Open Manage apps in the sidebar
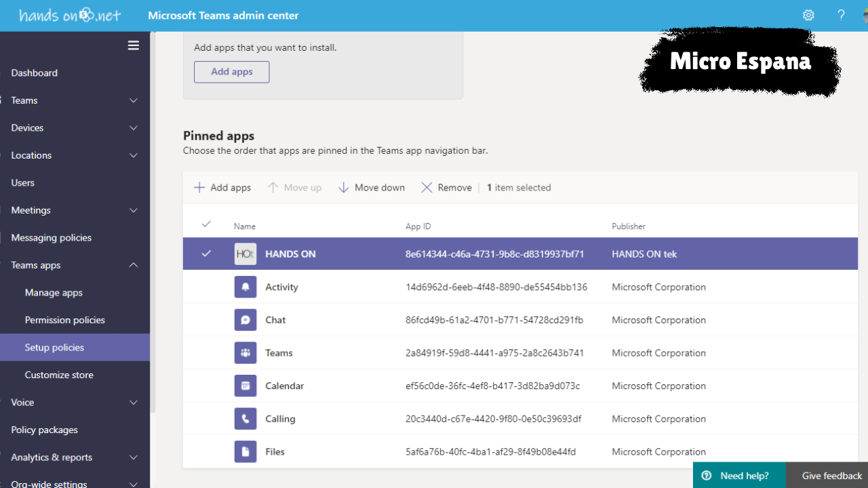 [54, 293]
